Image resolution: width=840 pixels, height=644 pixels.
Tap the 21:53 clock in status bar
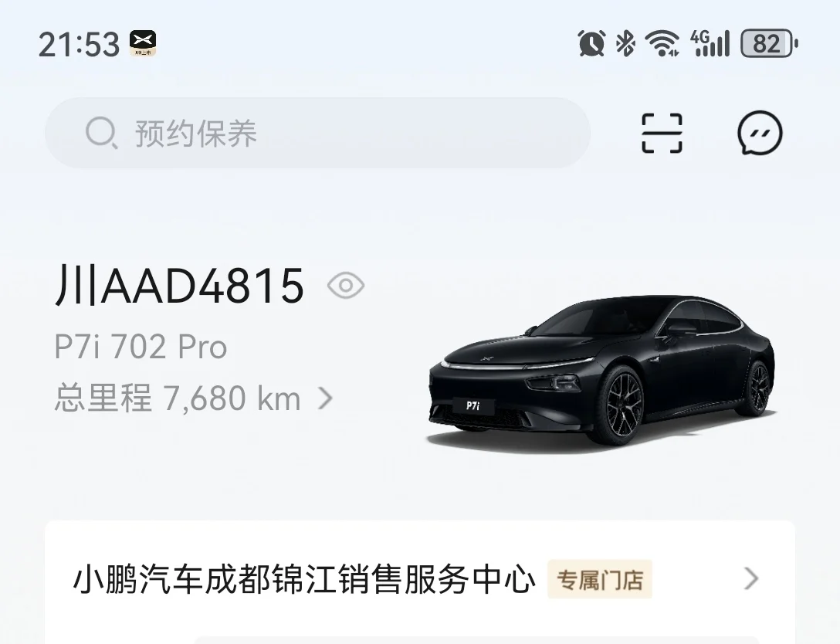79,44
